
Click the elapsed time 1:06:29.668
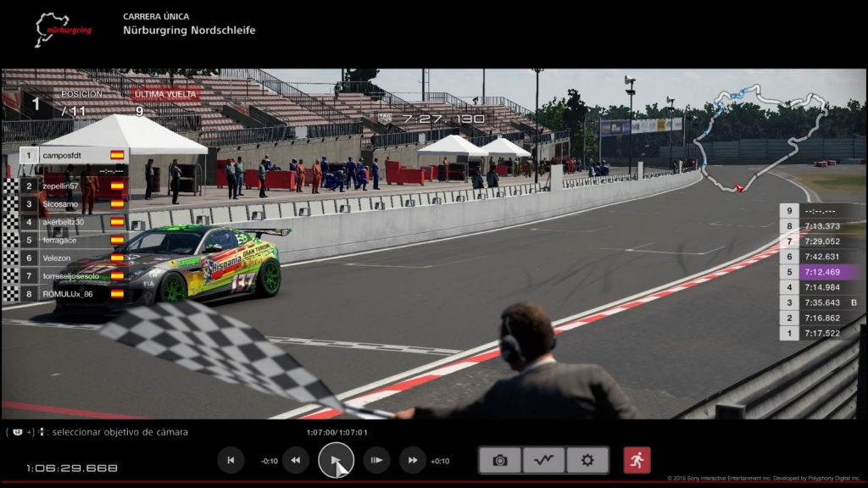tap(71, 468)
